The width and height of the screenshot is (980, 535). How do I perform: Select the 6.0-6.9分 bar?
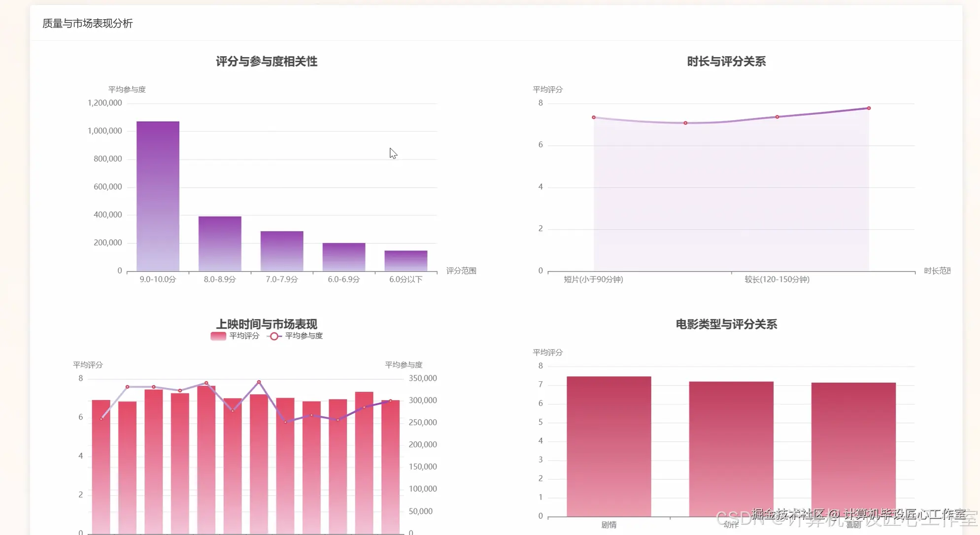344,257
